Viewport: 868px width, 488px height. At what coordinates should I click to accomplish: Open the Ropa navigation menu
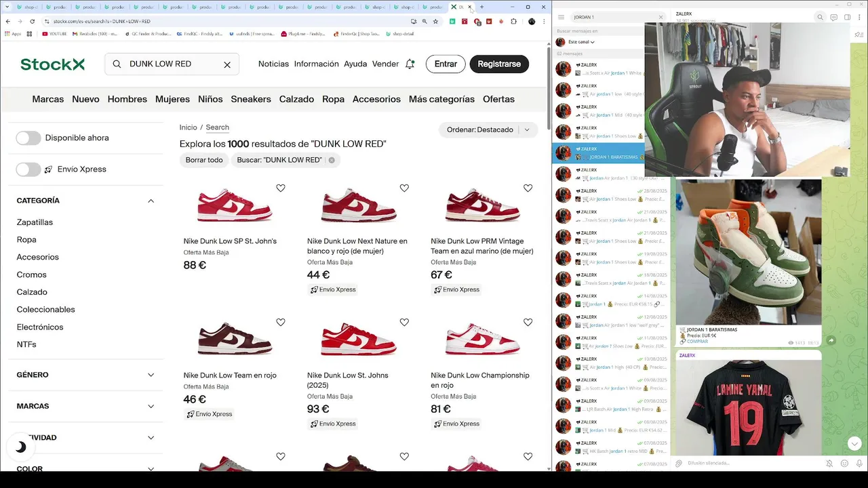[333, 99]
